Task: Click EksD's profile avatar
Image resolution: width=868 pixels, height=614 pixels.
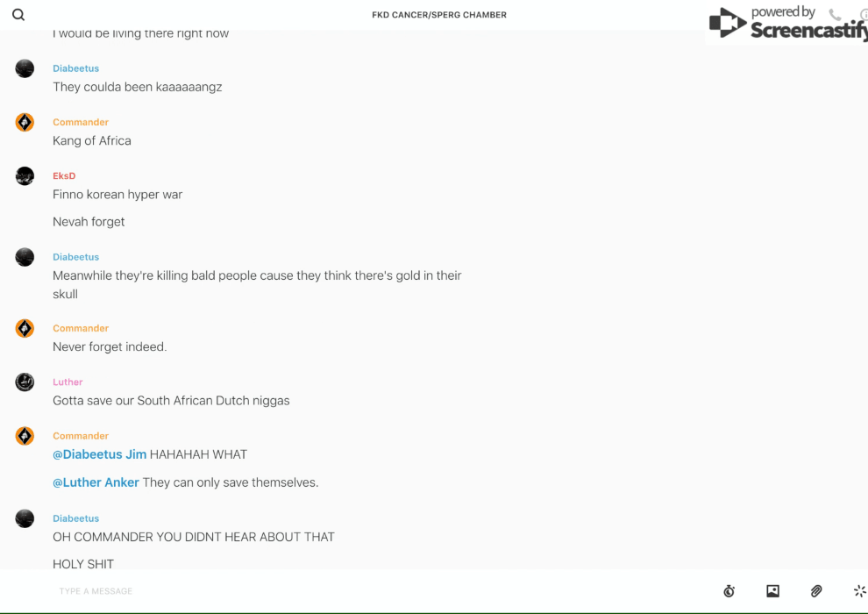Action: tap(25, 176)
